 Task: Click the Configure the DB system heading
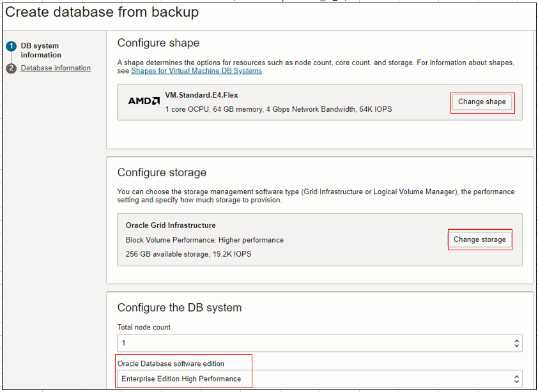click(180, 307)
